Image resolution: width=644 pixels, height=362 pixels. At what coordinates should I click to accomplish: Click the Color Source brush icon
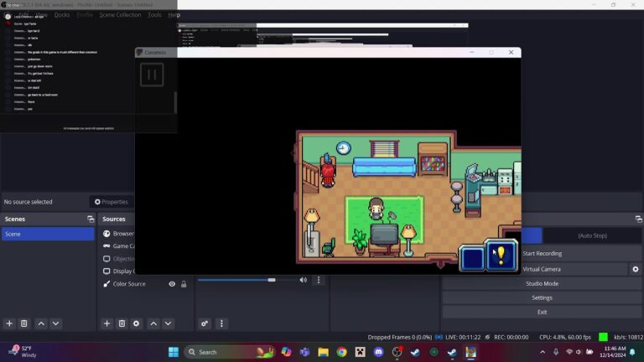106,283
